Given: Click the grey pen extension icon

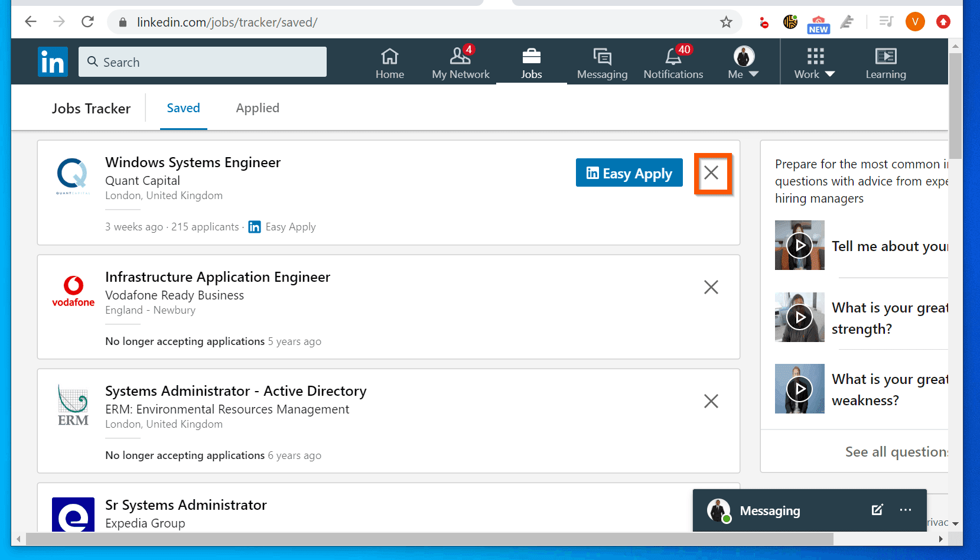Looking at the screenshot, I should [x=847, y=22].
